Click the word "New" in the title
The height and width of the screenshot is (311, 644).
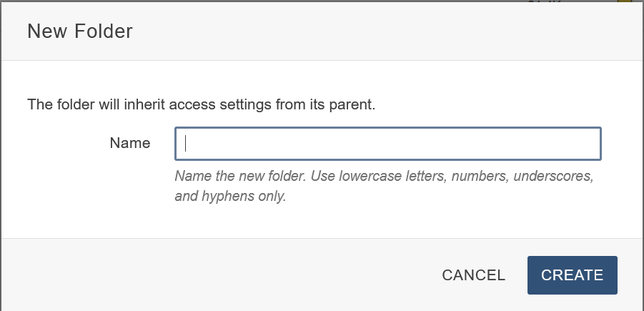click(44, 31)
